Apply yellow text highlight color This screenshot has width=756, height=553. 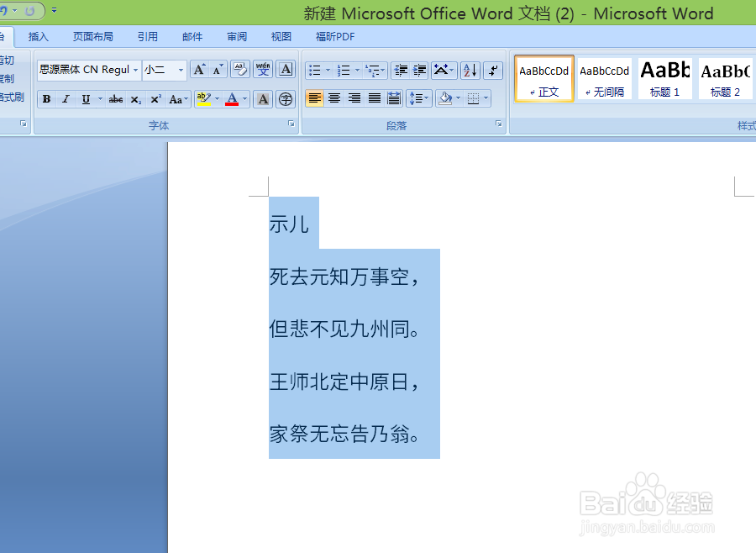click(x=204, y=99)
